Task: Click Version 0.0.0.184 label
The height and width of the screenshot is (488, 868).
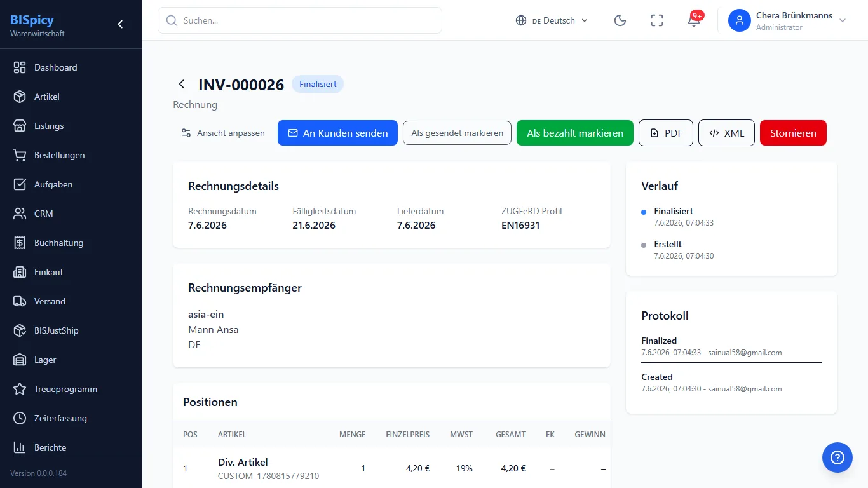Action: 39,473
